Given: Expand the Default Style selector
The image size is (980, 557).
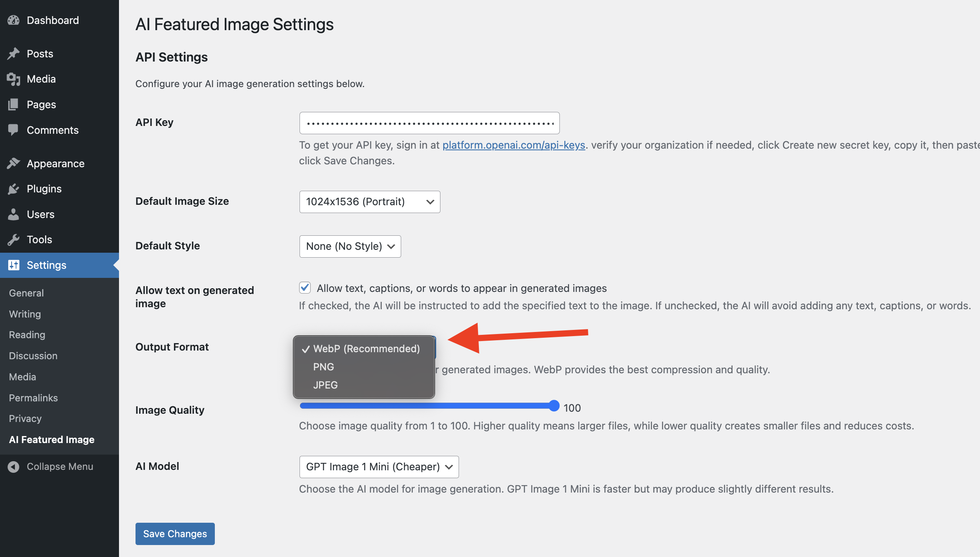Looking at the screenshot, I should point(350,246).
